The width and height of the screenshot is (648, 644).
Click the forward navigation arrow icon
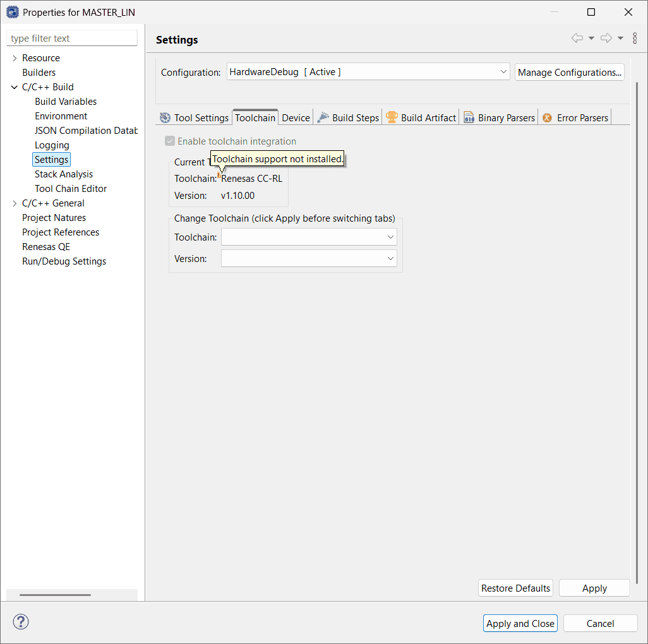tap(606, 39)
